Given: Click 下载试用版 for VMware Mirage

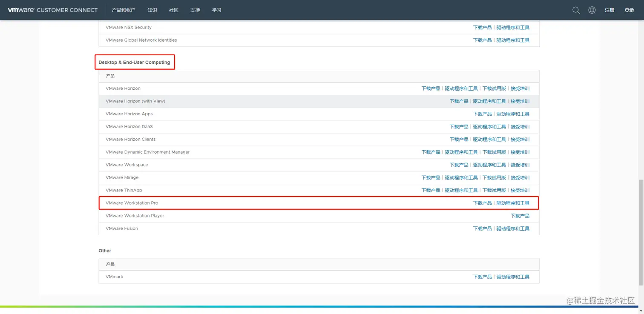Looking at the screenshot, I should (494, 177).
